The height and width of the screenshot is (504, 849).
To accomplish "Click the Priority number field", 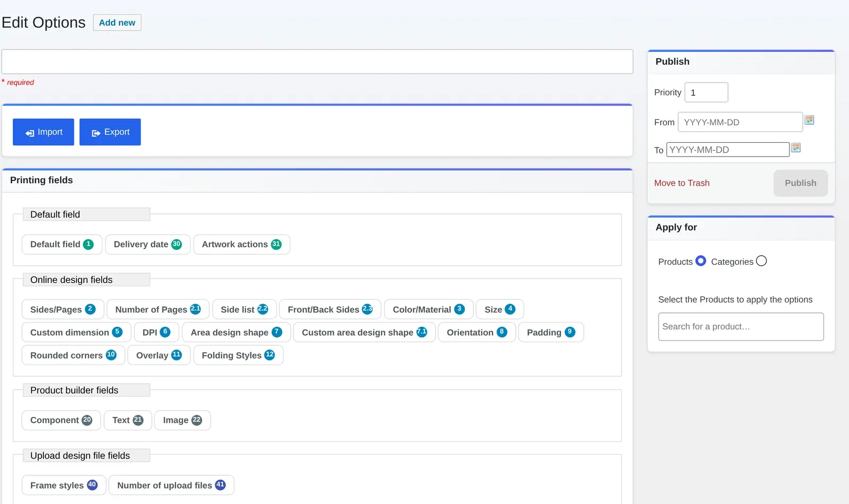I will [706, 92].
